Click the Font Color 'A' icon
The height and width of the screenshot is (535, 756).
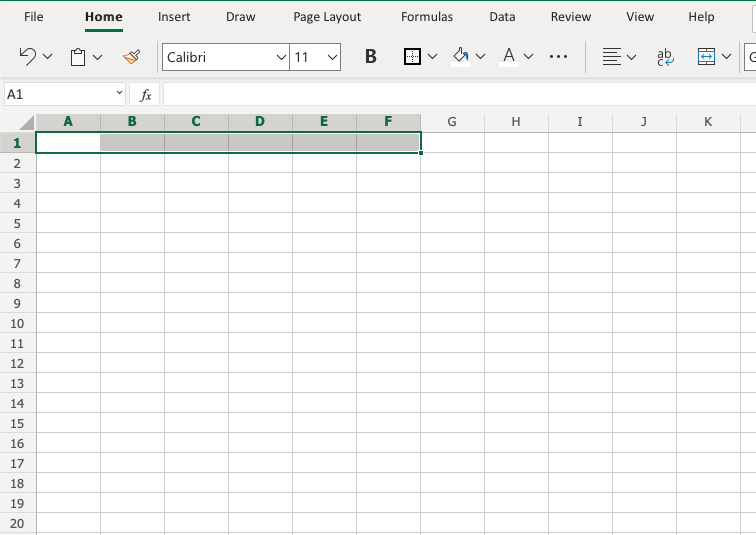pyautogui.click(x=509, y=57)
